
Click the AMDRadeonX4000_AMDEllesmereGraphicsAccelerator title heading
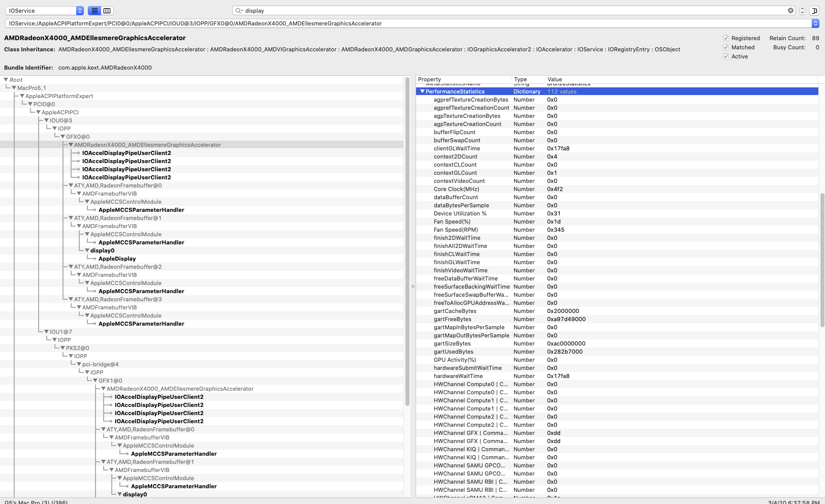[95, 38]
